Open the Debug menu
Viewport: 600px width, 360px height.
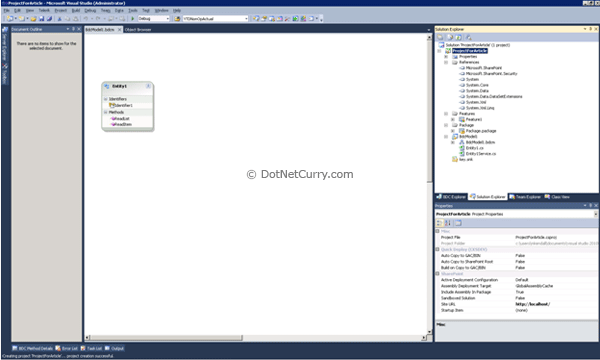click(x=90, y=10)
